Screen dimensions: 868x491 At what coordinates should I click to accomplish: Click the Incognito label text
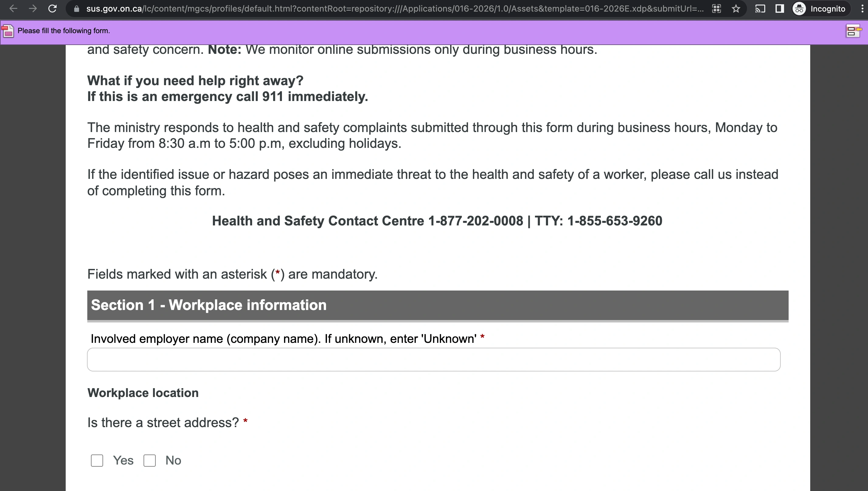[828, 9]
